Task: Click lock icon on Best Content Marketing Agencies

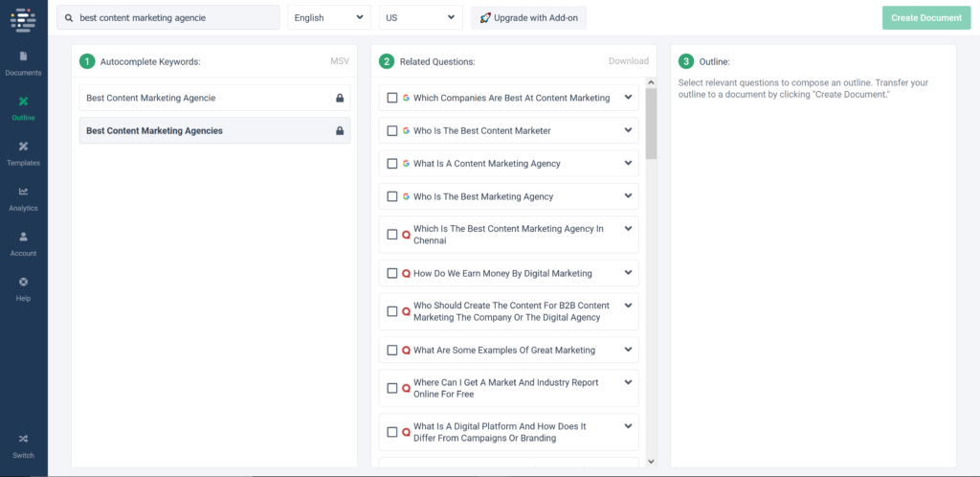Action: tap(340, 130)
